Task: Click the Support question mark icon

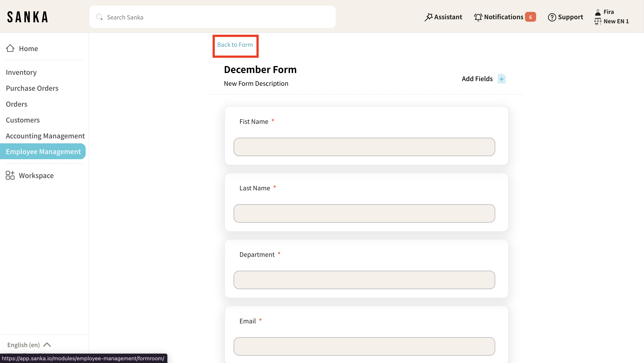Action: pos(552,17)
